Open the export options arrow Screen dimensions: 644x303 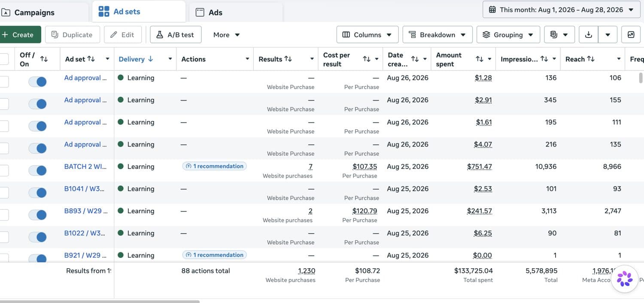(x=608, y=35)
